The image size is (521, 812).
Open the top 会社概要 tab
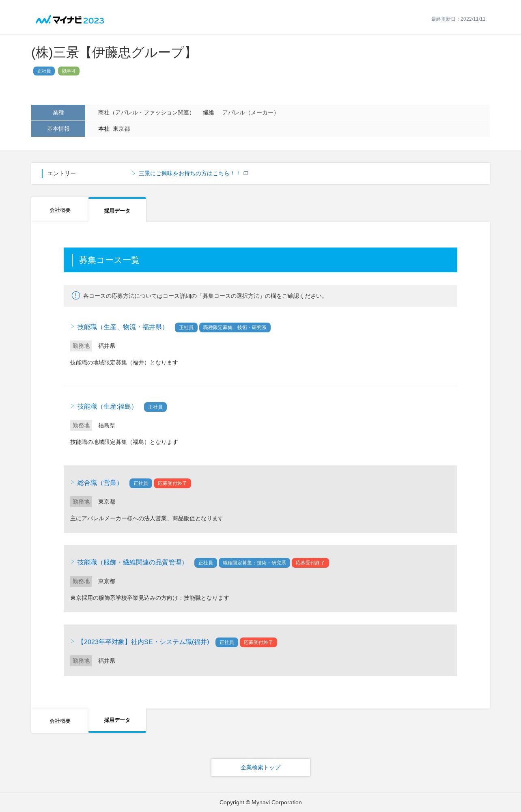tap(60, 210)
